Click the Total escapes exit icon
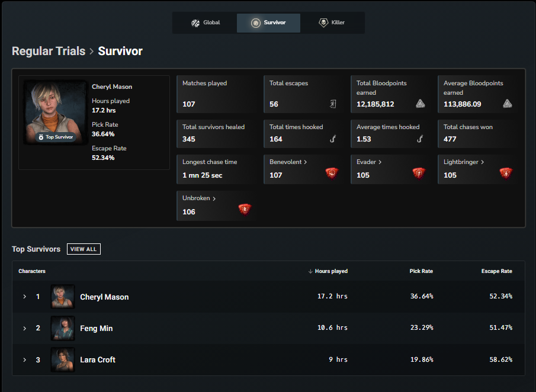Viewport: 536px width, 392px height. tap(333, 104)
